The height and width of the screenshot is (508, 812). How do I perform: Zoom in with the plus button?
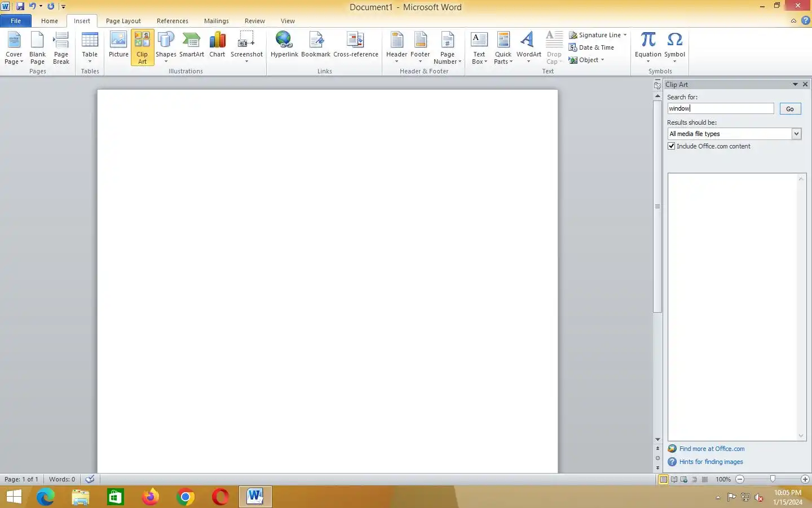805,479
